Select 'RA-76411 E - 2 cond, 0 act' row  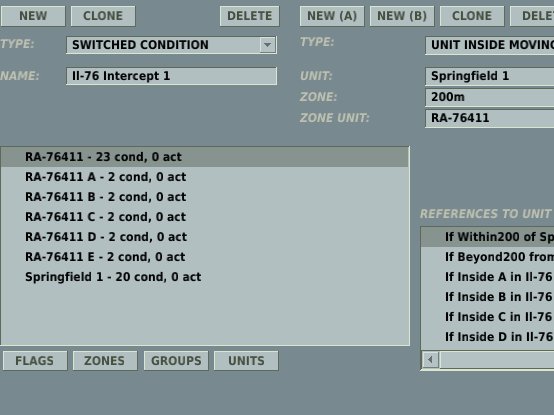point(205,257)
